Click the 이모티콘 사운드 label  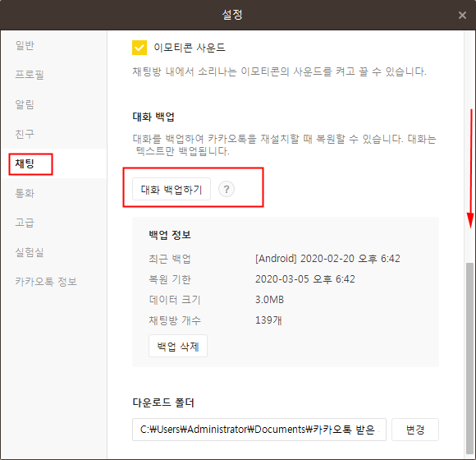(x=190, y=48)
